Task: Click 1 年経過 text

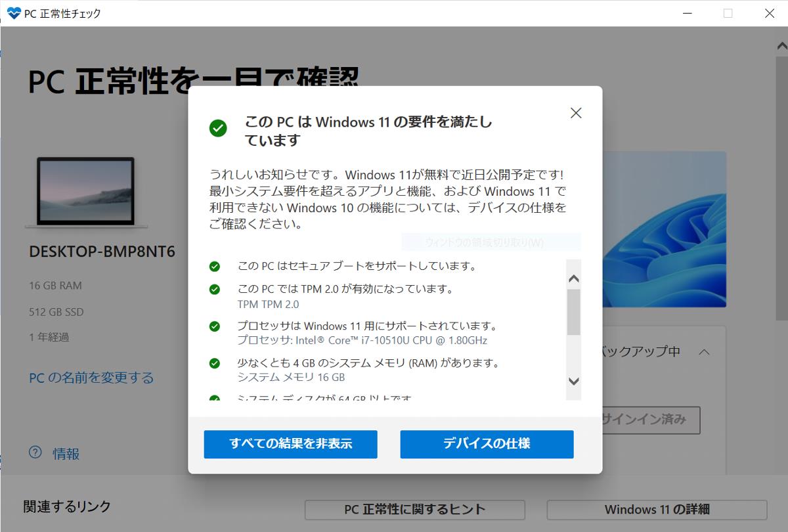Action: point(49,338)
